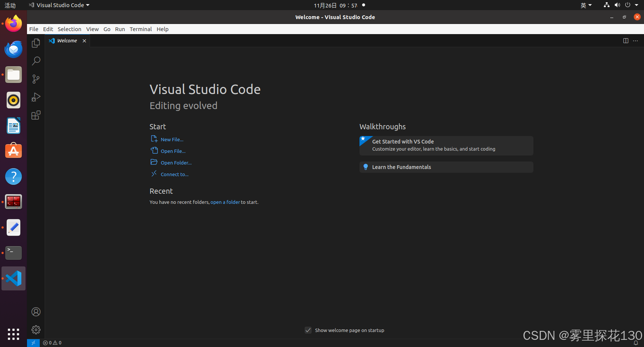Click the Accounts icon above the gear
Viewport: 644px width, 347px height.
click(36, 311)
